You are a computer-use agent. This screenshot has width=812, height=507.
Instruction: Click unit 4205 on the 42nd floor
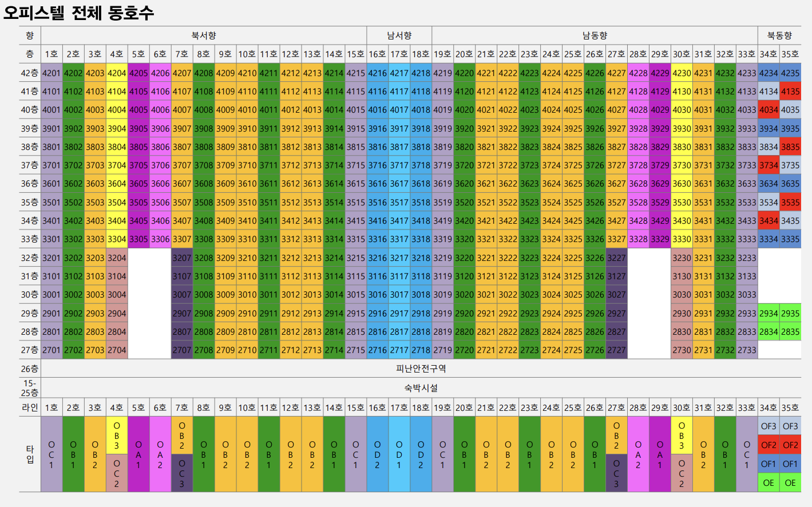(x=138, y=73)
